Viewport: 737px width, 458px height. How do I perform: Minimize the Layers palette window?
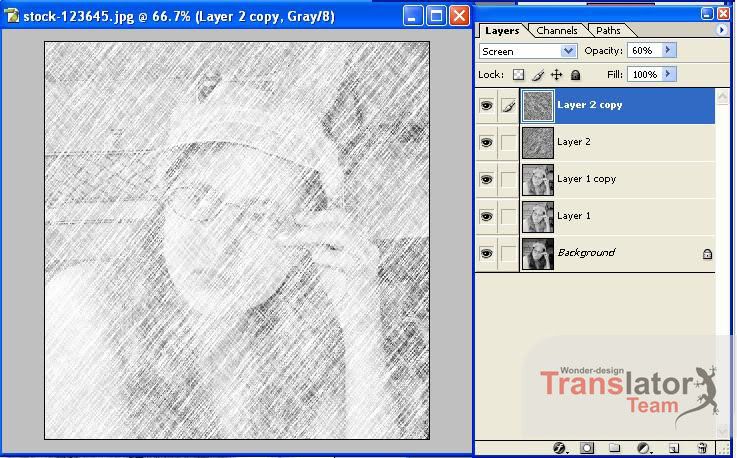pos(707,14)
